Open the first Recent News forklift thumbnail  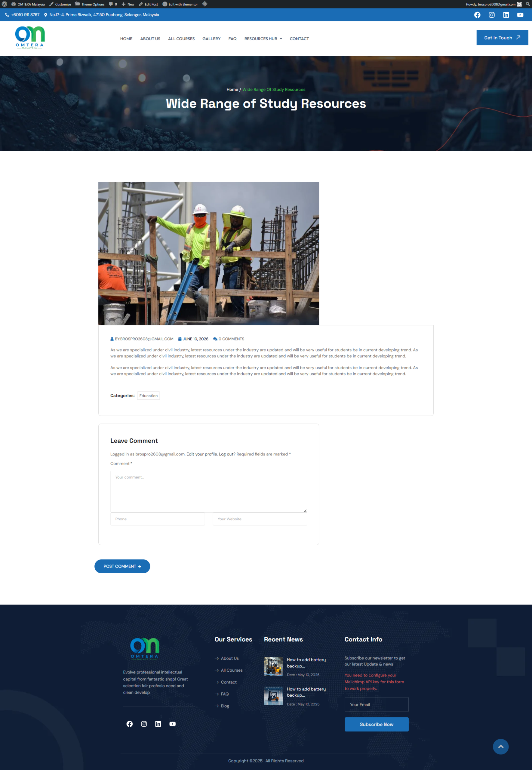tap(273, 667)
